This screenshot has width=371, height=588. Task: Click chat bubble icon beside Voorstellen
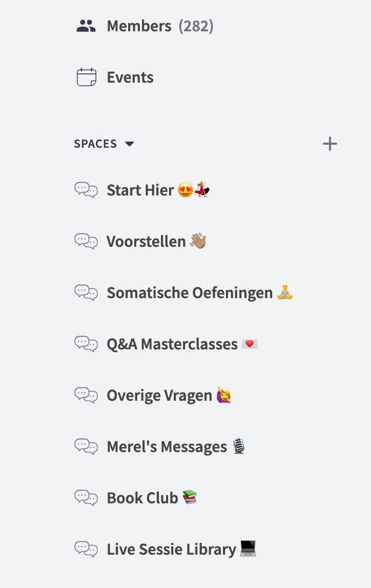click(x=86, y=241)
